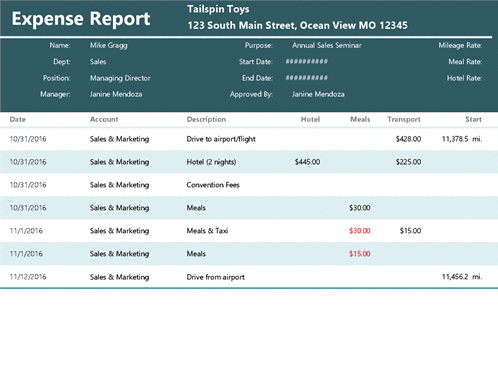Select the Hotel column header
This screenshot has width=498, height=382.
click(310, 119)
